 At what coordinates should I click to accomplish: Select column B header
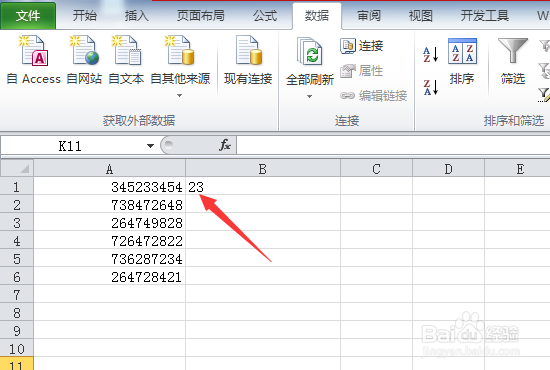(263, 169)
